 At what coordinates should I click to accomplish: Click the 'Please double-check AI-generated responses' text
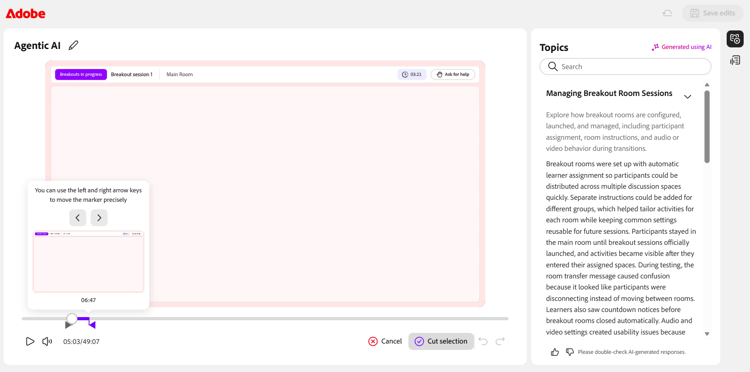pyautogui.click(x=632, y=352)
